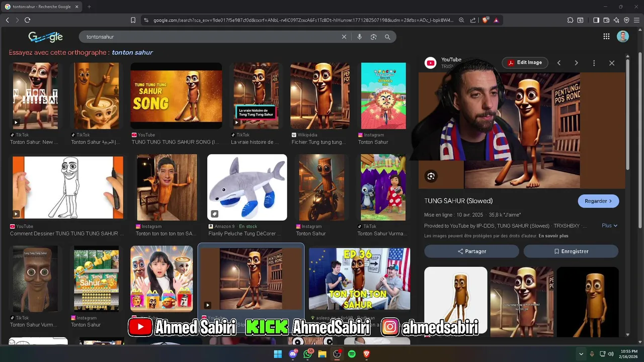Open Brave Leo AI sparkle icon
This screenshot has width=644, height=362.
point(616,20)
